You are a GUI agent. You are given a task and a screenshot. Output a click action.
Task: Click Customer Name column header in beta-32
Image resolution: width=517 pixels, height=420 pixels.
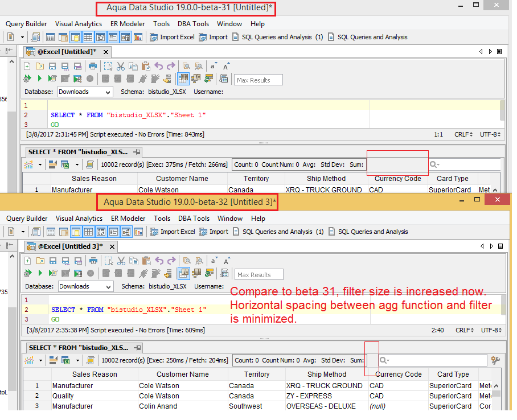(183, 374)
